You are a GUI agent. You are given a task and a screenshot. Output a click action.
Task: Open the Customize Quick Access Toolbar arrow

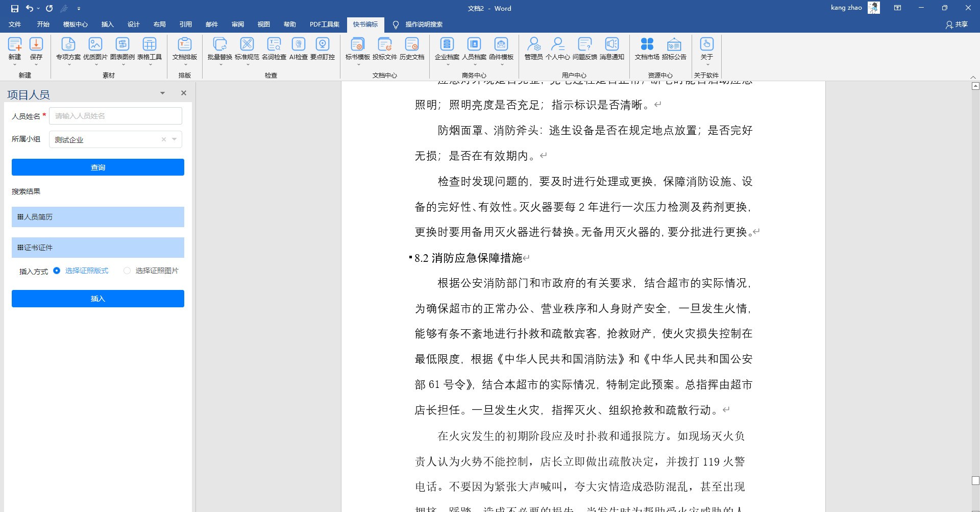click(x=79, y=9)
